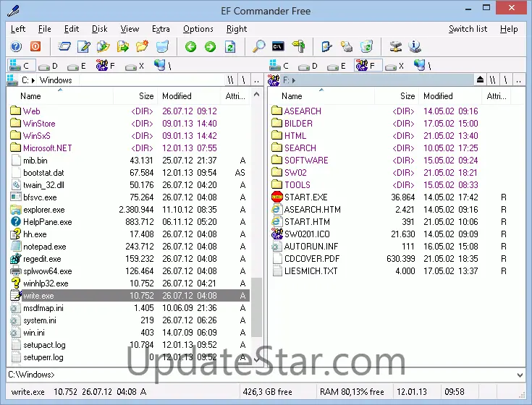The image size is (532, 405).
Task: Click left panel root backslash button
Action: (x=244, y=80)
